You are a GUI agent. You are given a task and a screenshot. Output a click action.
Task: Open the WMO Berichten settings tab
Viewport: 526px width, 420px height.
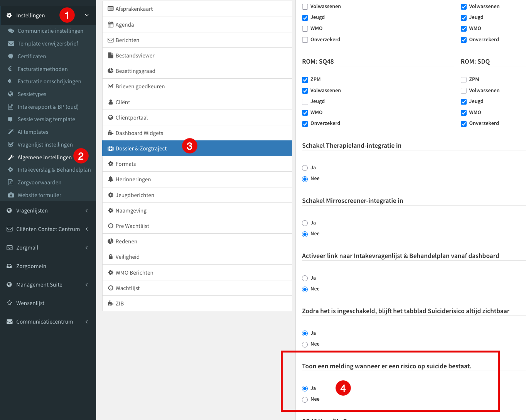(197, 273)
